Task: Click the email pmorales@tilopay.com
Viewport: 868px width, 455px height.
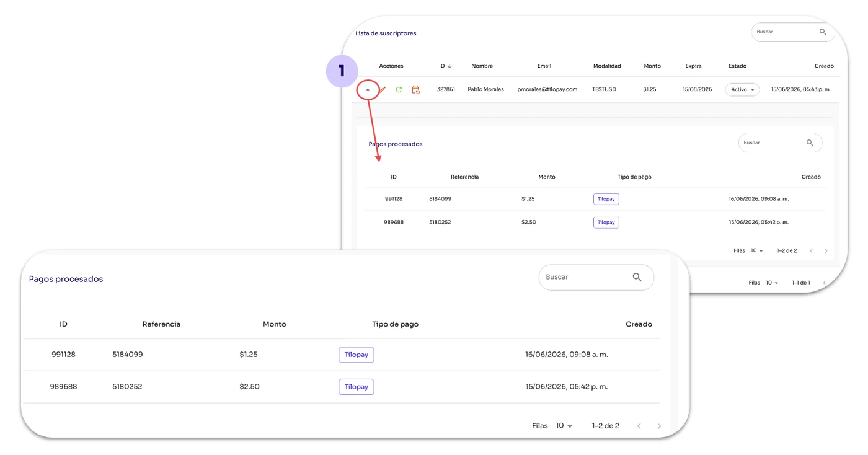Action: [x=547, y=89]
